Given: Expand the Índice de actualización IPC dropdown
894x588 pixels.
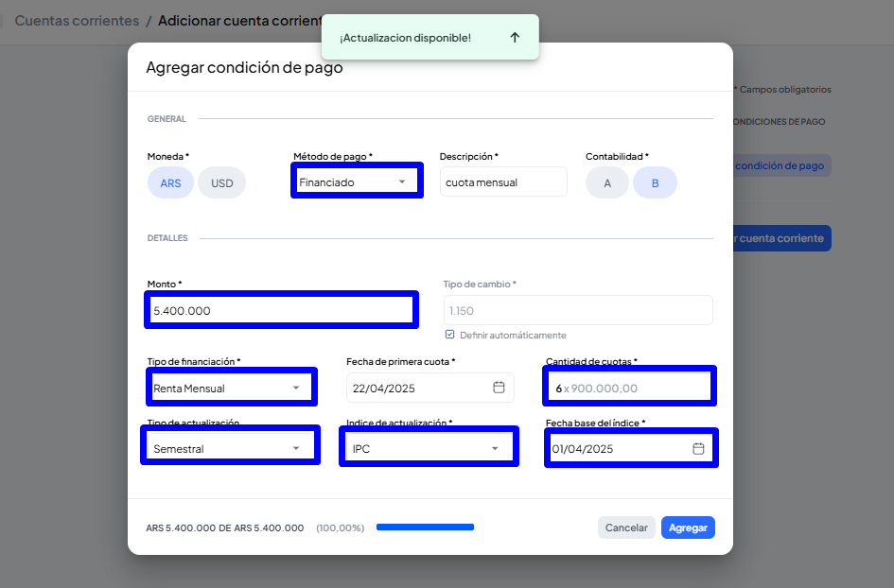Looking at the screenshot, I should pos(428,448).
